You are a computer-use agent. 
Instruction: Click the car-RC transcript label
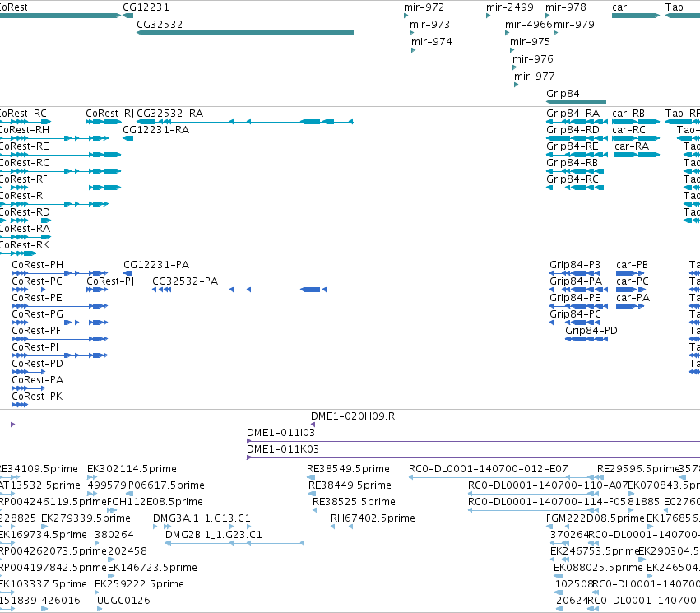coord(629,130)
